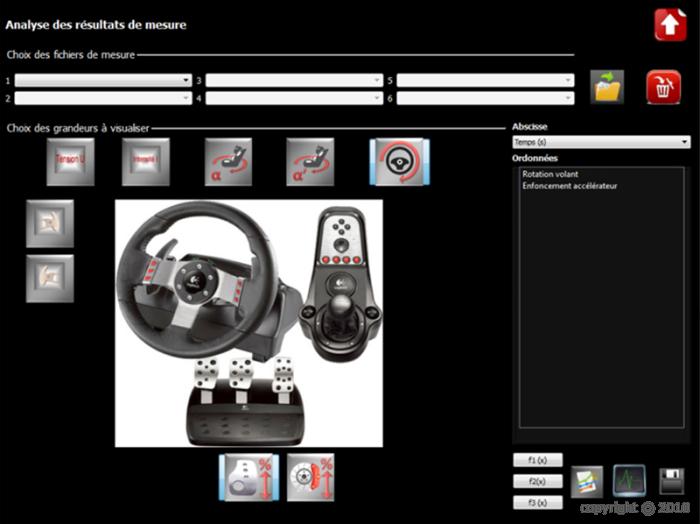This screenshot has width=700, height=524.
Task: Toggle the Tension U quantity button
Action: point(71,162)
